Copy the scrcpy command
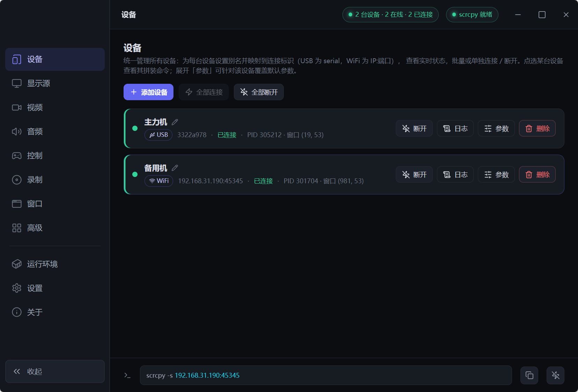This screenshot has width=578, height=392. tap(529, 375)
